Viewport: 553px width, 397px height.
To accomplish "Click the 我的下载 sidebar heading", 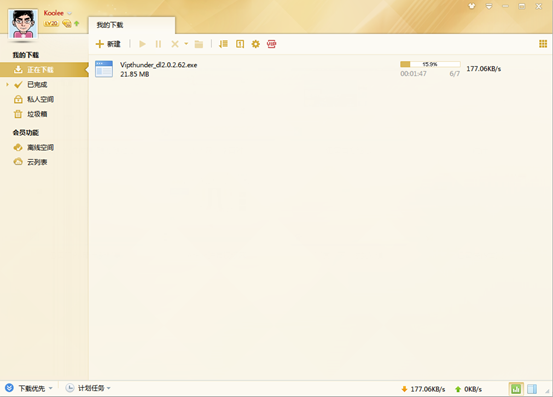I will (26, 55).
